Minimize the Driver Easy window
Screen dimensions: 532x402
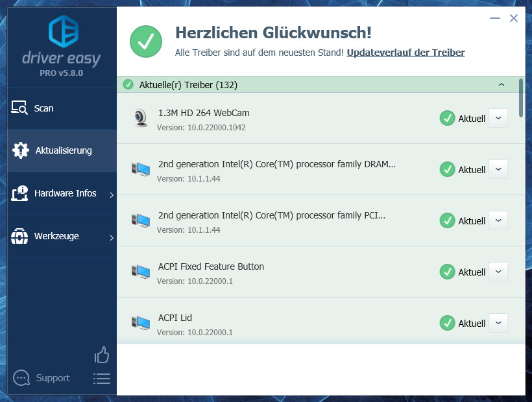pos(495,18)
